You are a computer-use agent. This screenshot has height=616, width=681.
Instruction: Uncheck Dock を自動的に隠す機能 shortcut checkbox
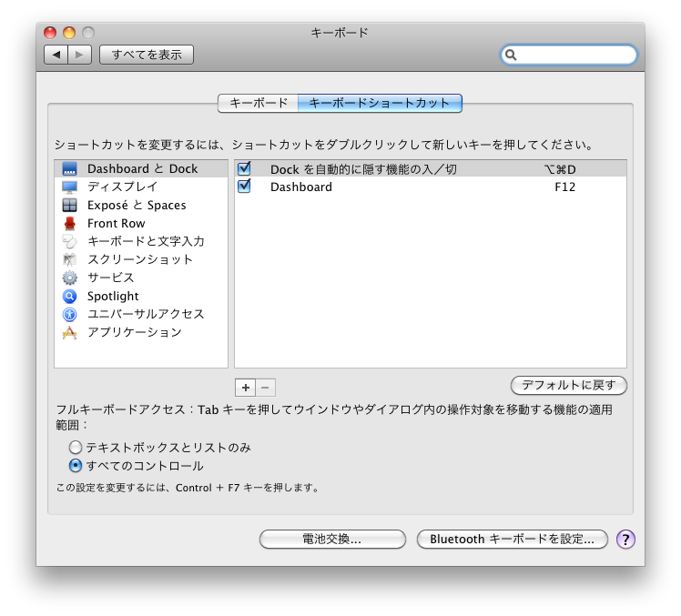245,168
